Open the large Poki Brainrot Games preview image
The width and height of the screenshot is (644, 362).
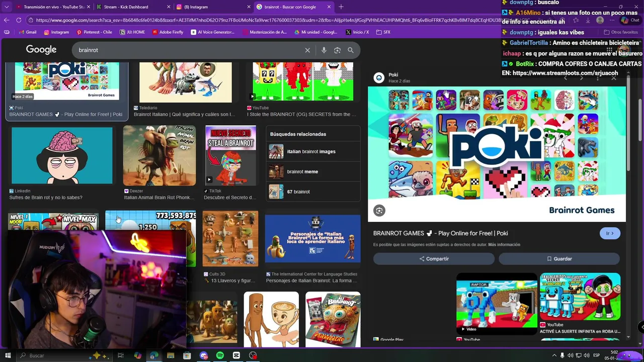coord(497,154)
